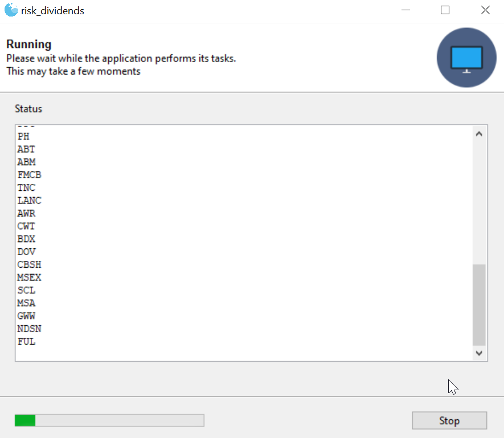Image resolution: width=504 pixels, height=438 pixels.
Task: Click the PH ticker line
Action: point(24,137)
